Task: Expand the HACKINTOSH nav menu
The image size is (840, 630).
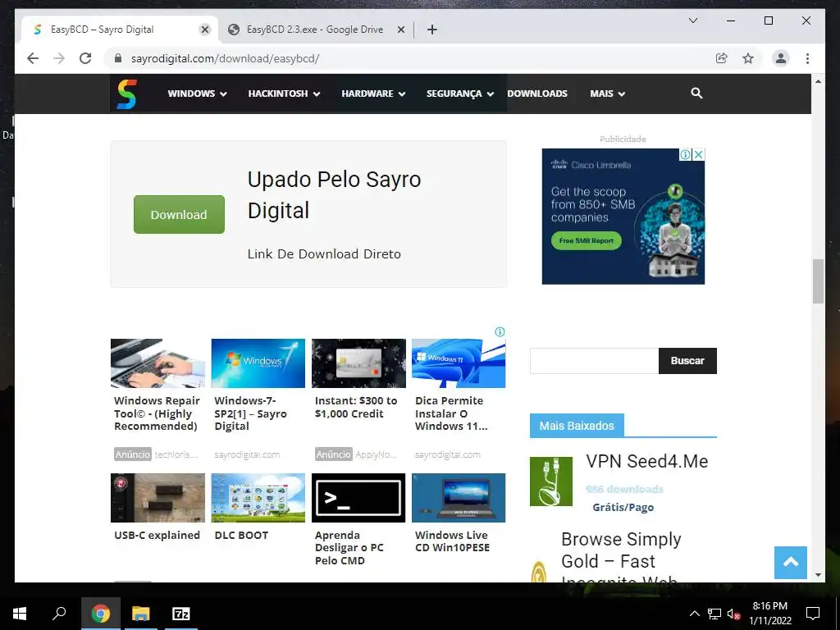Action: pos(284,94)
